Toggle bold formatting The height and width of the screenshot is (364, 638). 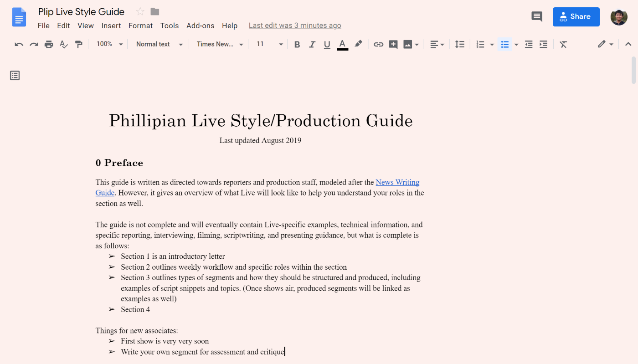(297, 44)
